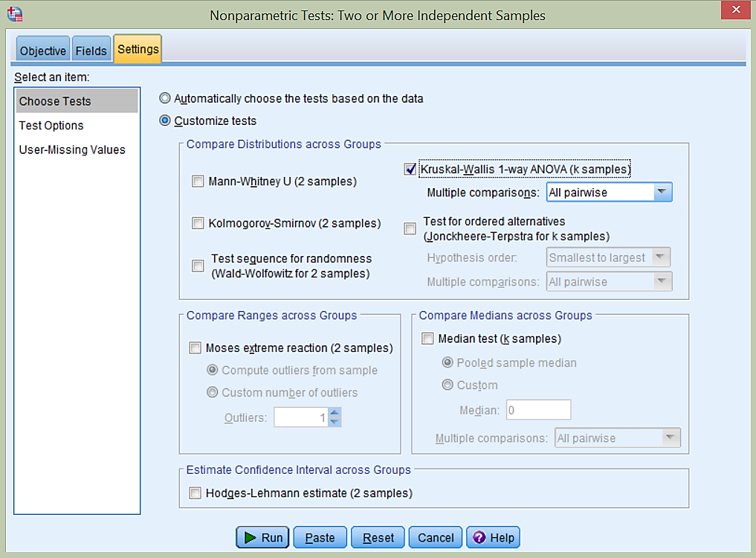Switch to the Objective tab

coord(43,51)
